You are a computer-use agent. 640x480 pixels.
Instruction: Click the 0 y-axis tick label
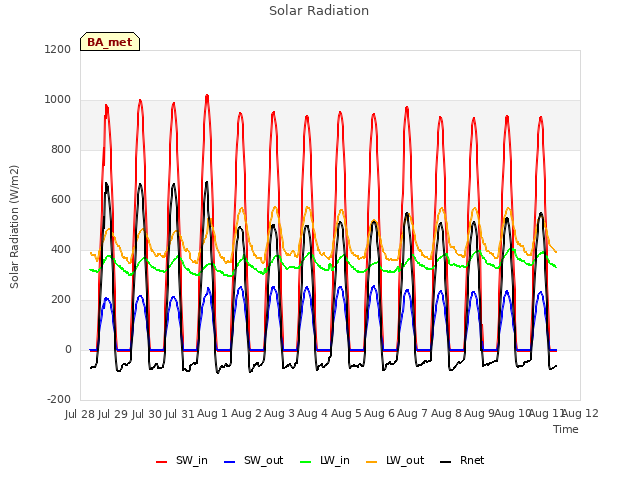tap(68, 350)
